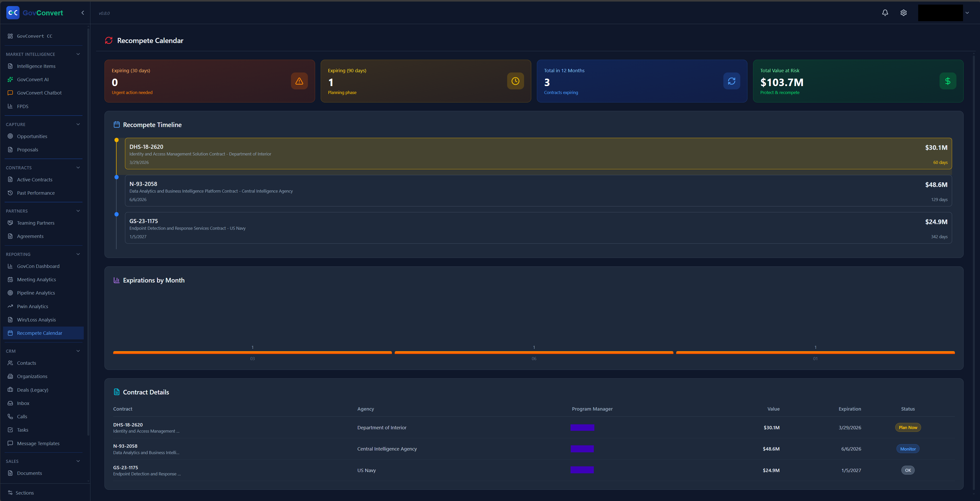The width and height of the screenshot is (980, 501).
Task: Open Sections at sidebar bottom
Action: pos(24,493)
